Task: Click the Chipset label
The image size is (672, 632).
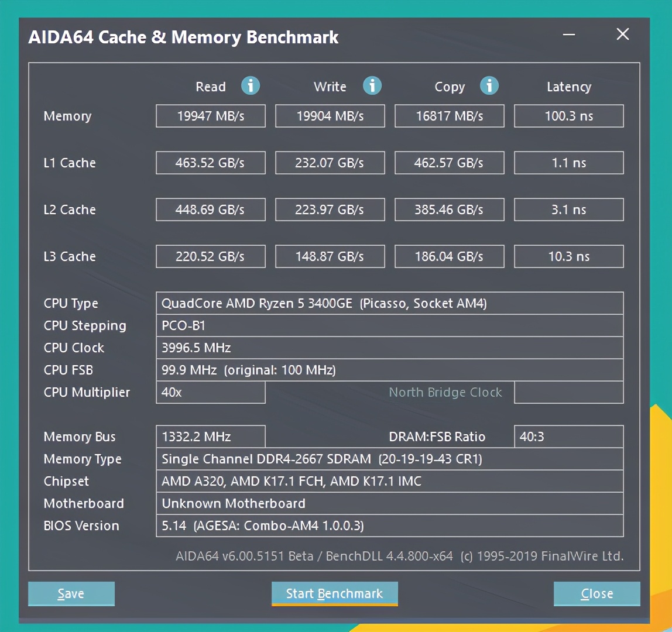Action: pos(66,482)
